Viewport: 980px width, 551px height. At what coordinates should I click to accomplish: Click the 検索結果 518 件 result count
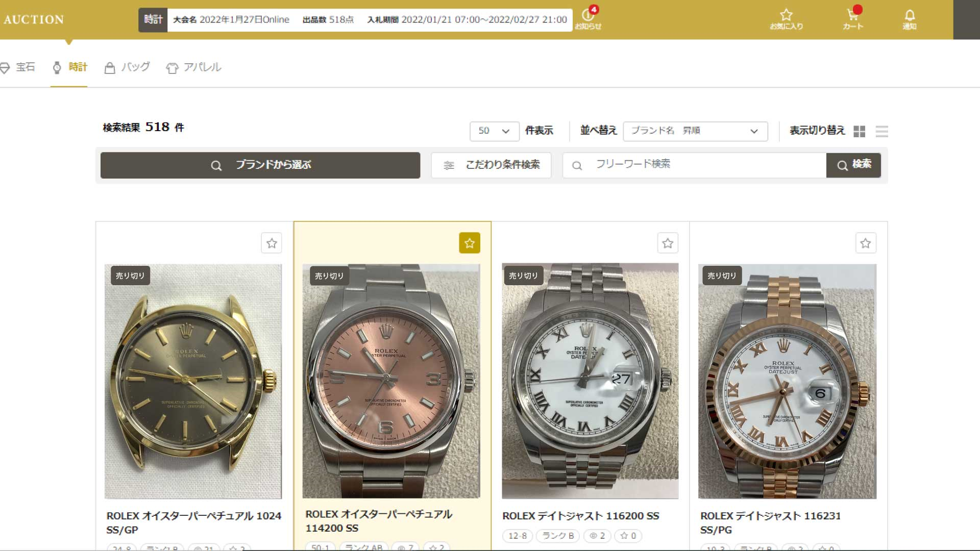(x=143, y=127)
